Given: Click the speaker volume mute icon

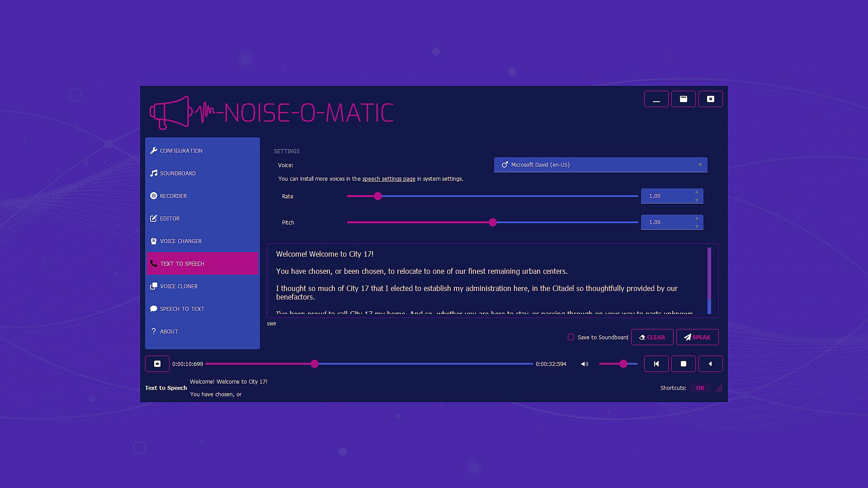Looking at the screenshot, I should point(585,364).
